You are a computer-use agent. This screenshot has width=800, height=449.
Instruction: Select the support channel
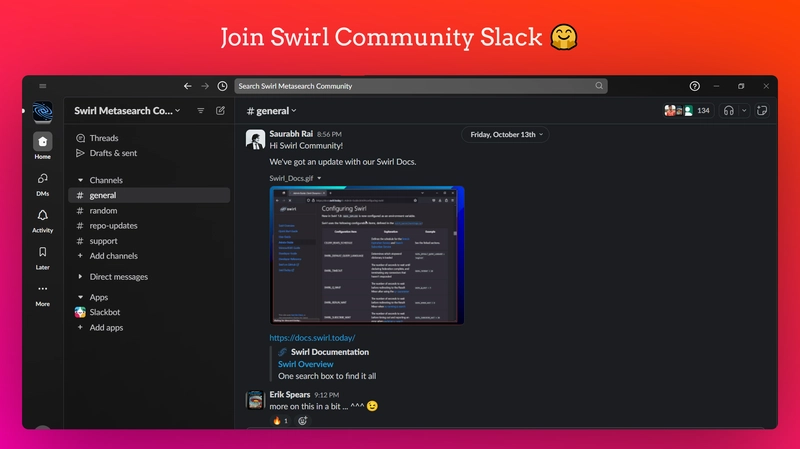[149, 241]
